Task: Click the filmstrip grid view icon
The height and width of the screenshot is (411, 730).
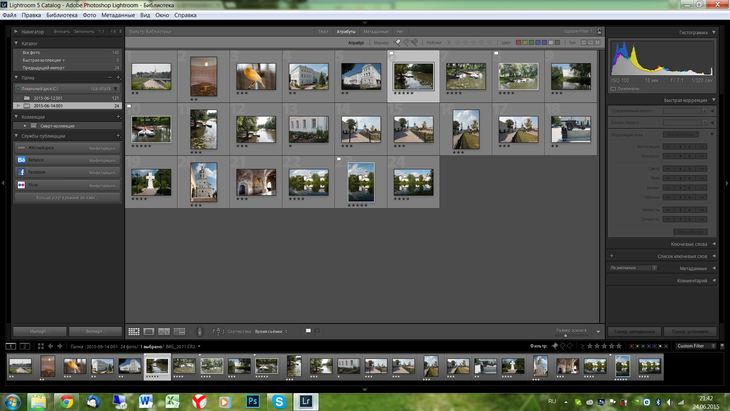Action: tap(41, 346)
